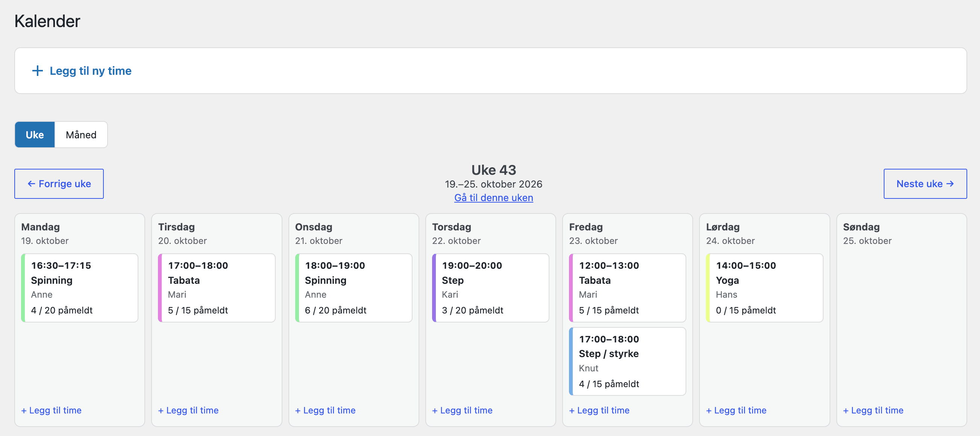This screenshot has width=980, height=436.
Task: Click the Mandag day heading
Action: 40,227
